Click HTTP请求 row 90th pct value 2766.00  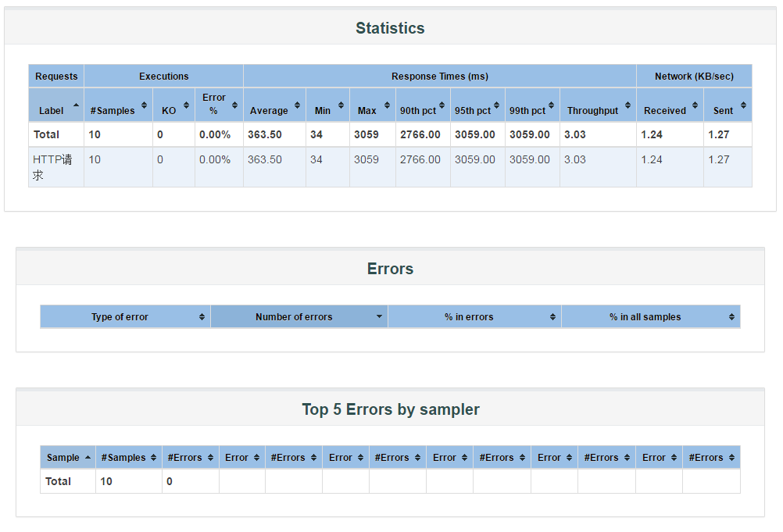tap(420, 159)
